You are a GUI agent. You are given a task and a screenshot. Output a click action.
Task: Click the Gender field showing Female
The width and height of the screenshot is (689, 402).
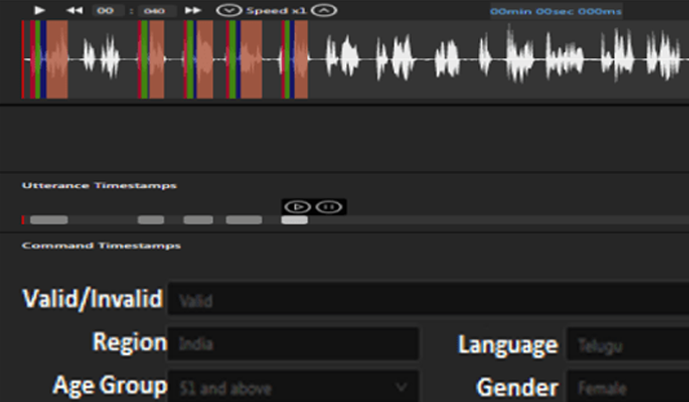pyautogui.click(x=627, y=386)
